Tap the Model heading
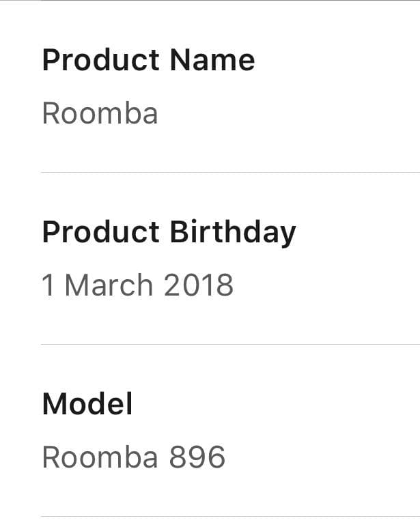The image size is (420, 527). click(87, 403)
